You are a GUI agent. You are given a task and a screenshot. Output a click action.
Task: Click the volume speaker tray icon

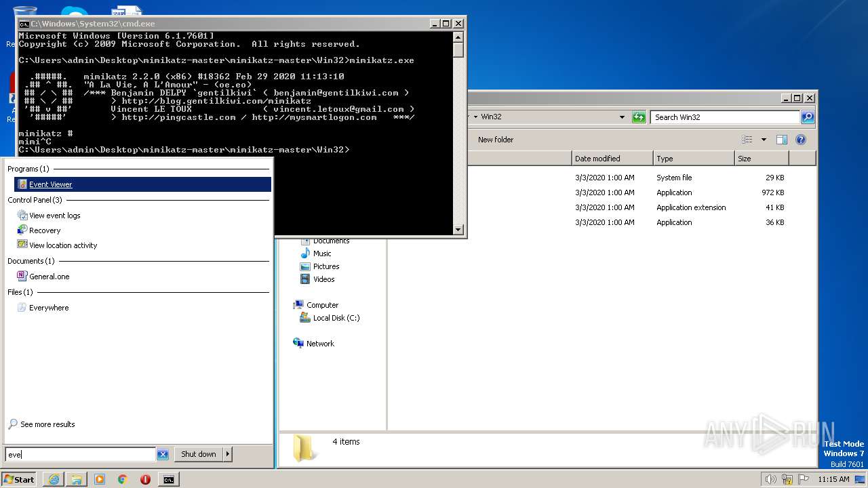(770, 479)
